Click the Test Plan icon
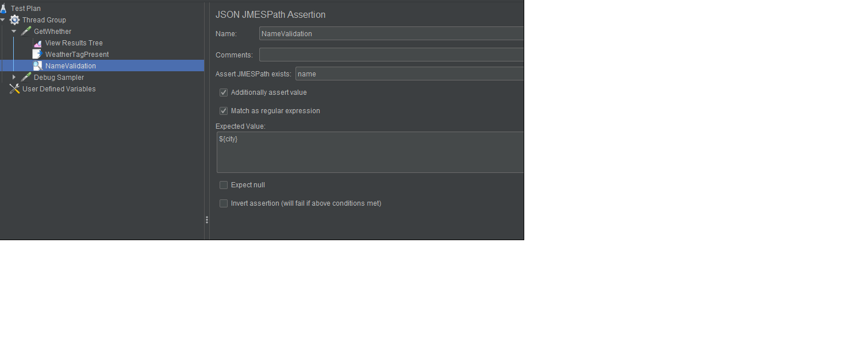This screenshot has height=339, width=868. click(3, 8)
